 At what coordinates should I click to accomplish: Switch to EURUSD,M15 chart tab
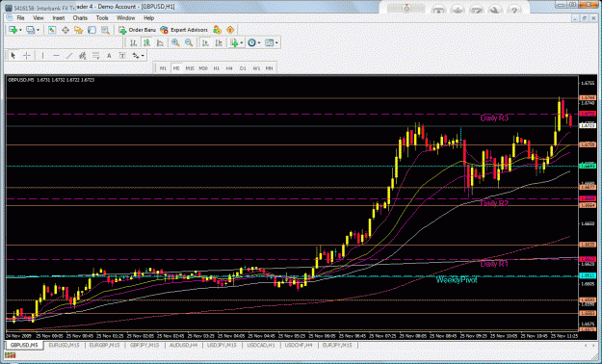click(x=64, y=345)
